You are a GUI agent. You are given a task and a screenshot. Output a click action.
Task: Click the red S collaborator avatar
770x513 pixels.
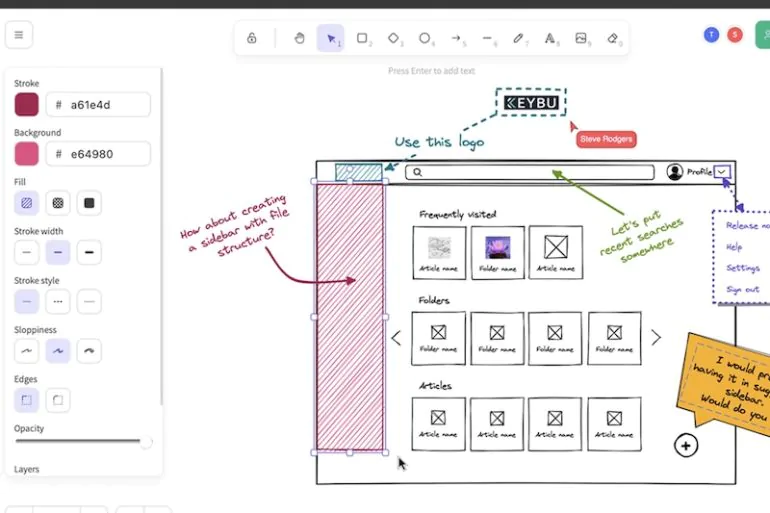(735, 35)
